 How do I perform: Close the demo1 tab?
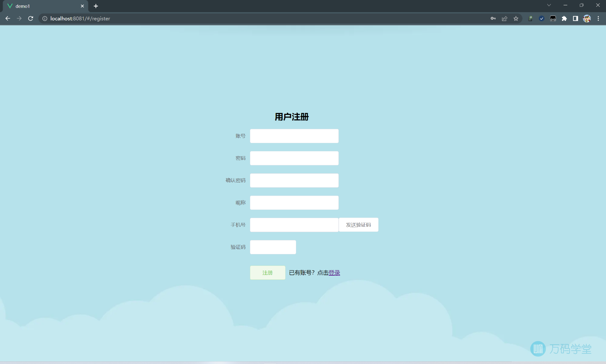click(x=82, y=6)
